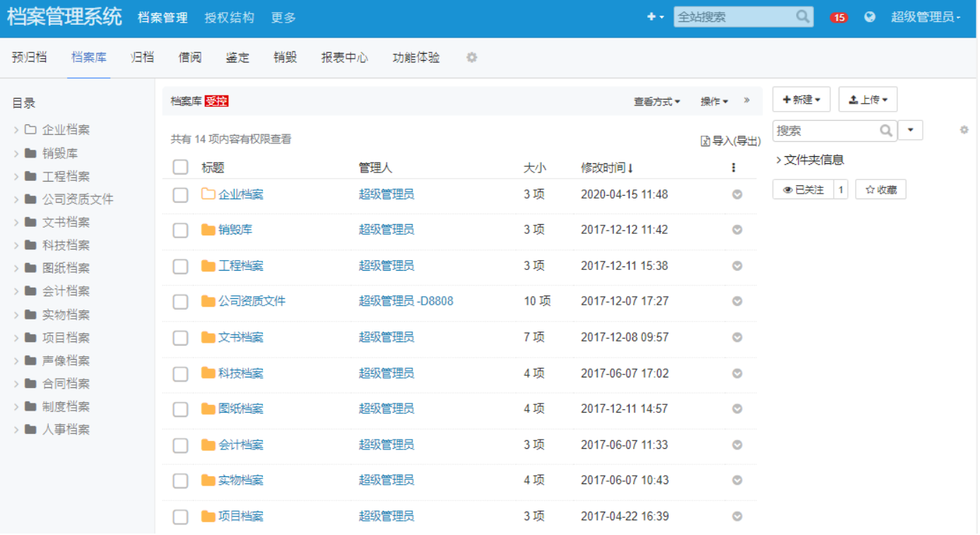Viewport: 980px width, 535px height.
Task: Open the notification badge showing 15
Action: point(839,18)
